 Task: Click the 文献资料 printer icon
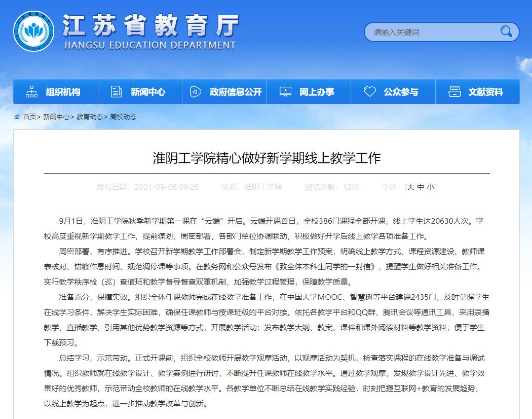pyautogui.click(x=454, y=92)
